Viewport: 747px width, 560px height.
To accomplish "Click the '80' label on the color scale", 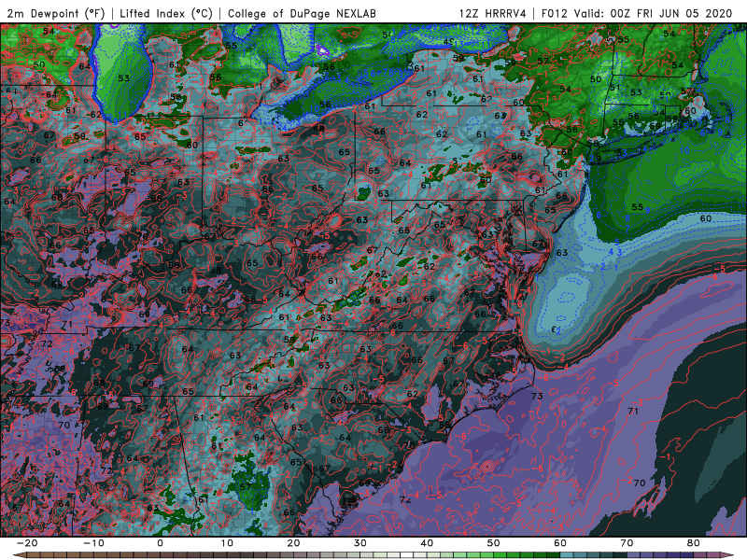I will tap(694, 543).
